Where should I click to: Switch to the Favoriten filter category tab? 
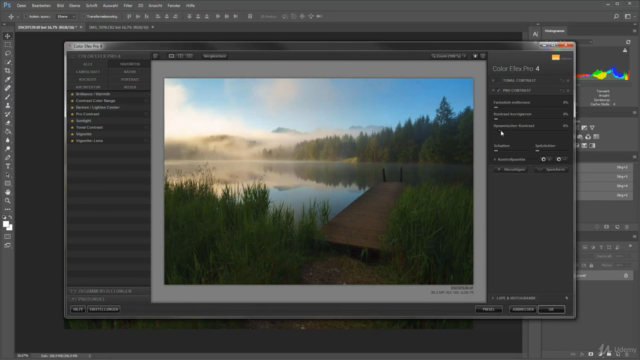tap(130, 64)
